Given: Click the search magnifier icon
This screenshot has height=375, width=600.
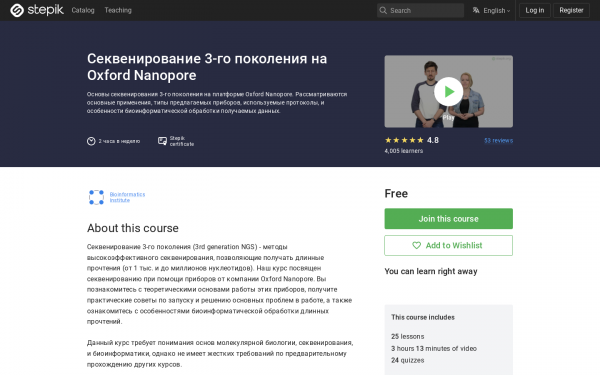Looking at the screenshot, I should [383, 10].
